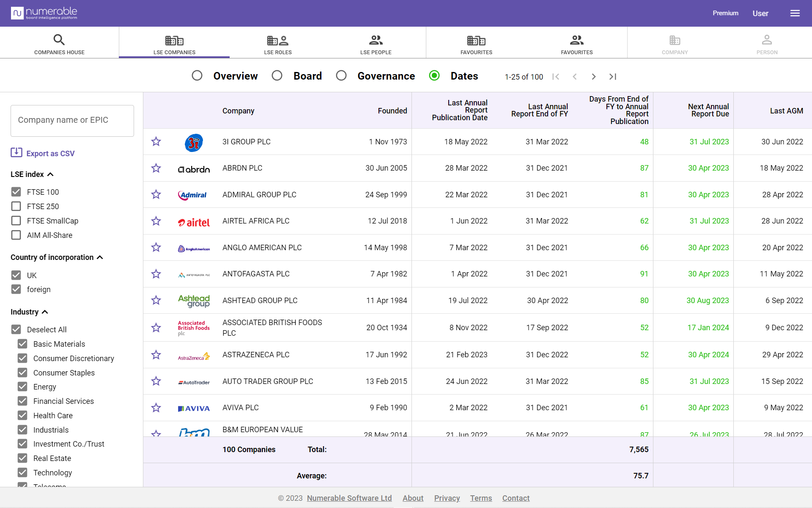
Task: Uncheck Basic Materials industry
Action: pyautogui.click(x=22, y=344)
